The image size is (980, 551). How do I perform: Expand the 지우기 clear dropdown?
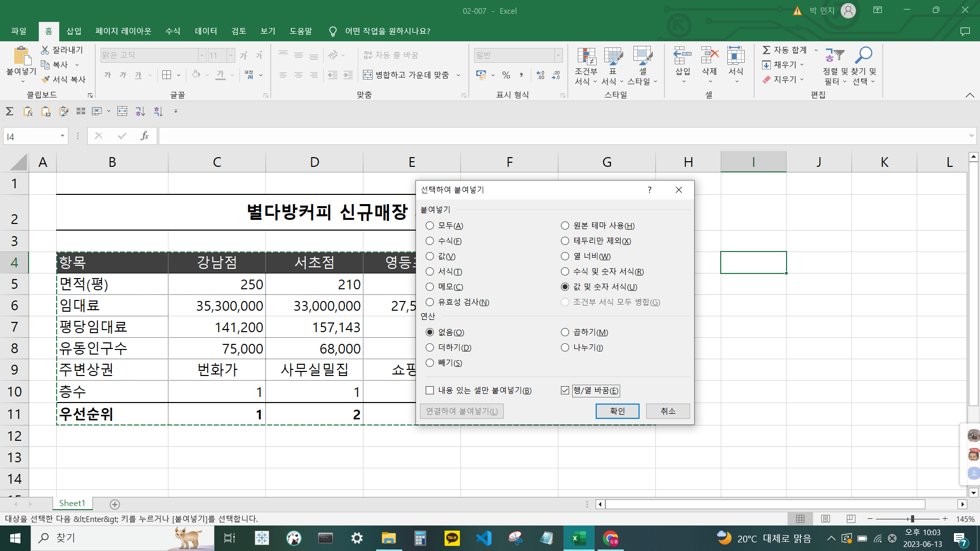[802, 80]
